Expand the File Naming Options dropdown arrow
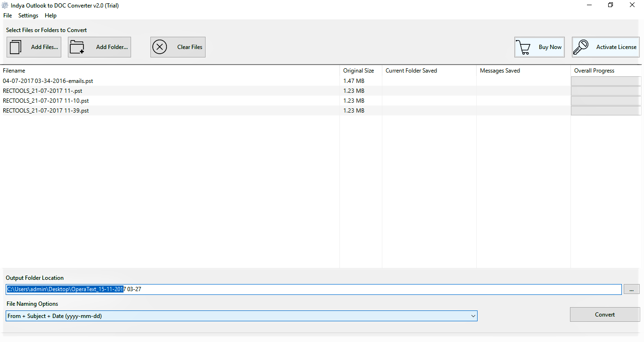This screenshot has width=644, height=342. pos(473,316)
